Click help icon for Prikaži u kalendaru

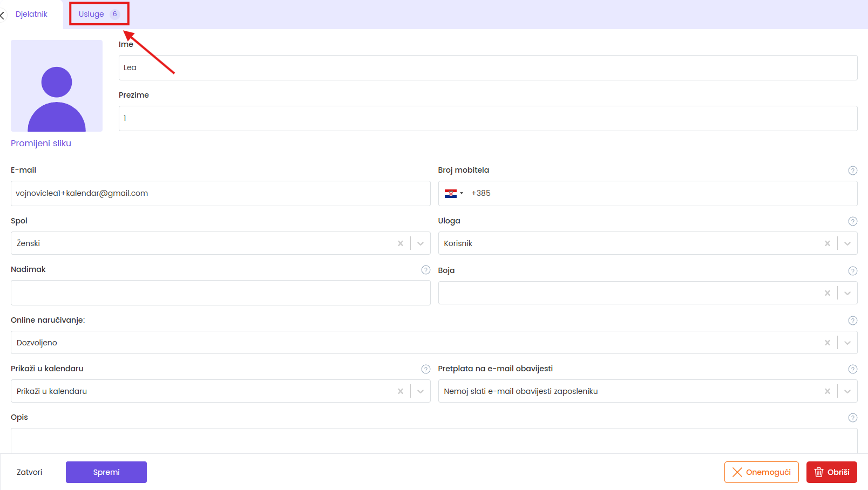[425, 369]
